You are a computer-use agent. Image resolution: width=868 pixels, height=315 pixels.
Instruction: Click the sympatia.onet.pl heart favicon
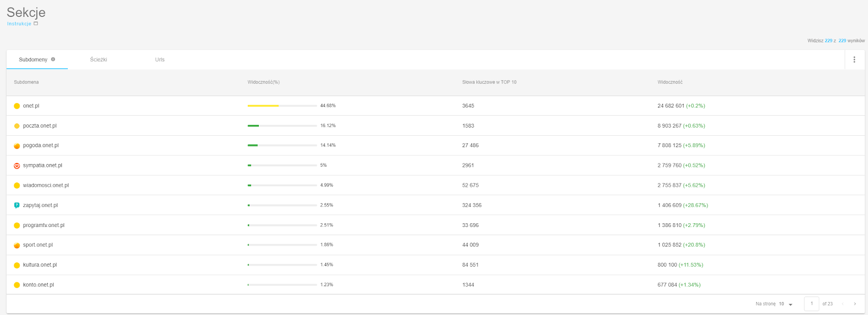pos(17,166)
